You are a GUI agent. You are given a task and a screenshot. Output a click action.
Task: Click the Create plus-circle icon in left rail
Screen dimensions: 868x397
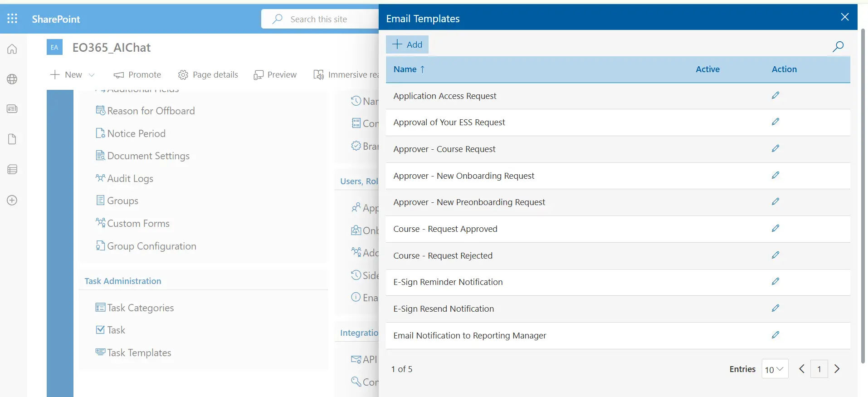[12, 200]
